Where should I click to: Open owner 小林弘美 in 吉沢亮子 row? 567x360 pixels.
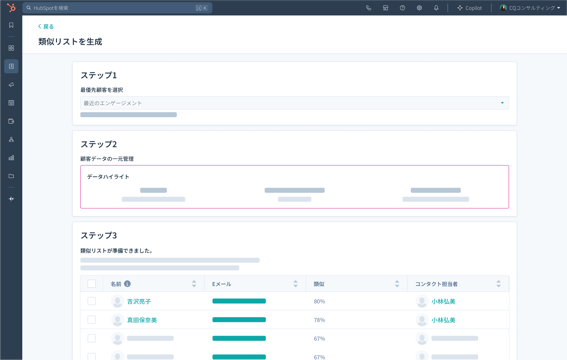click(x=443, y=301)
